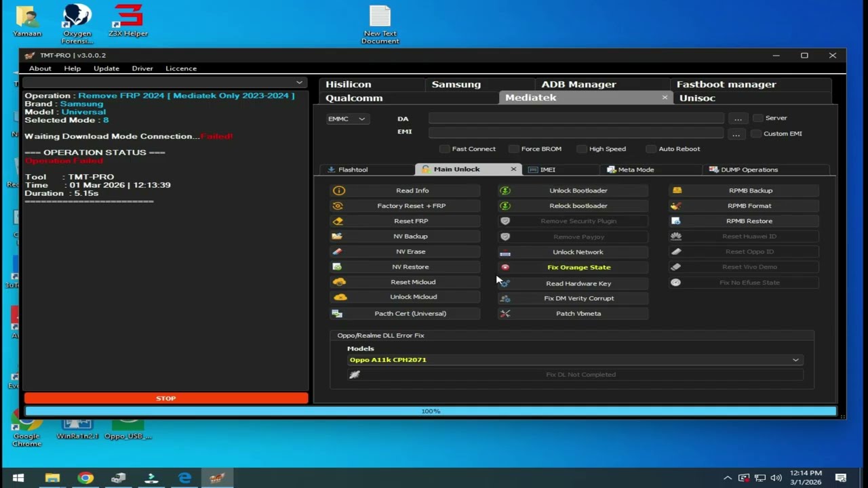Open the DUMP Operations sub-tab
Image resolution: width=868 pixels, height=488 pixels.
click(x=765, y=169)
